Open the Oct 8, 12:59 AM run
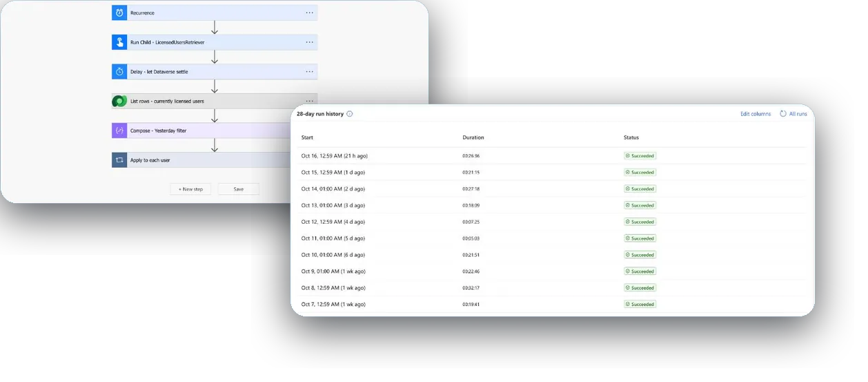 coord(333,288)
